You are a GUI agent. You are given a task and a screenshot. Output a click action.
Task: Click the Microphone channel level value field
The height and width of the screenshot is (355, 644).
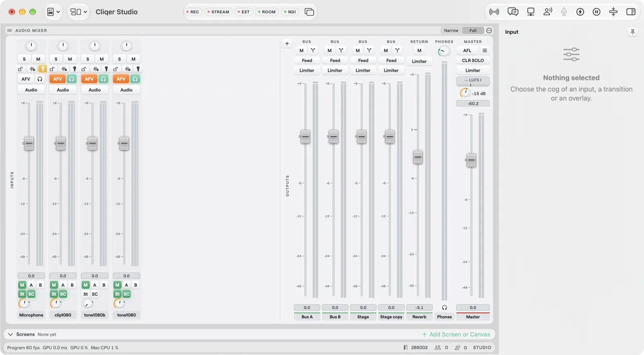(x=31, y=276)
